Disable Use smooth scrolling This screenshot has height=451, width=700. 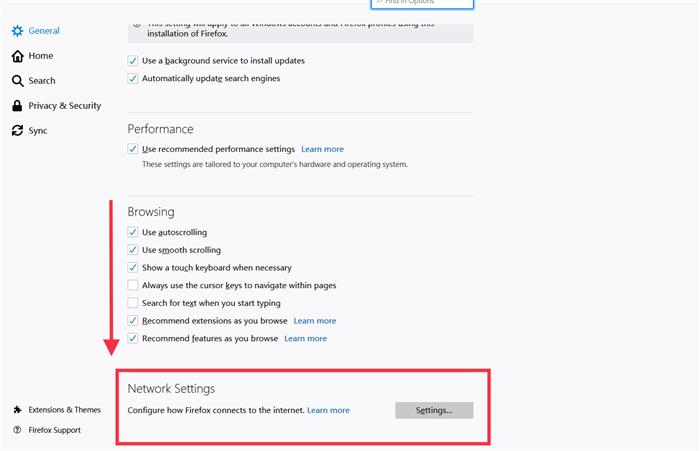(133, 250)
